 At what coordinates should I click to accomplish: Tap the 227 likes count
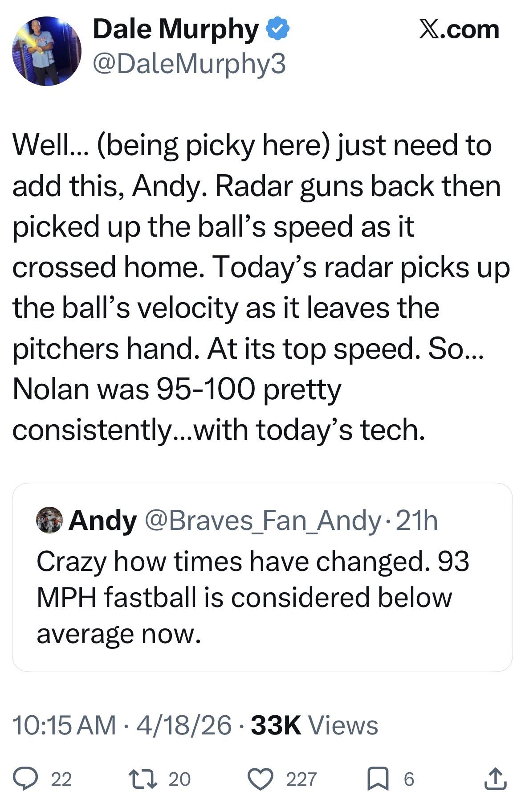pos(301,779)
